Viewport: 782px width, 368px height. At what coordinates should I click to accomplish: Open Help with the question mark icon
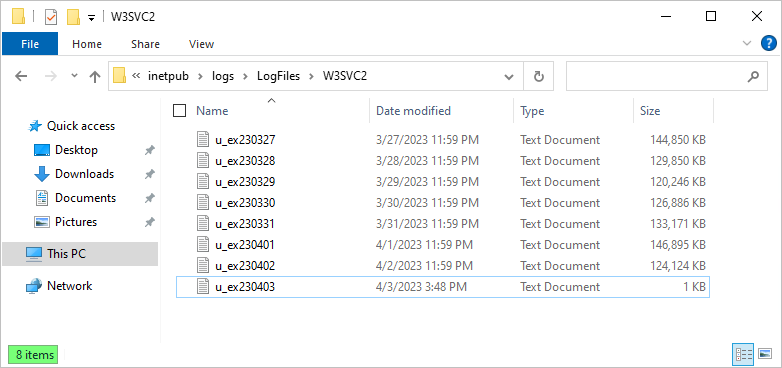pos(769,43)
